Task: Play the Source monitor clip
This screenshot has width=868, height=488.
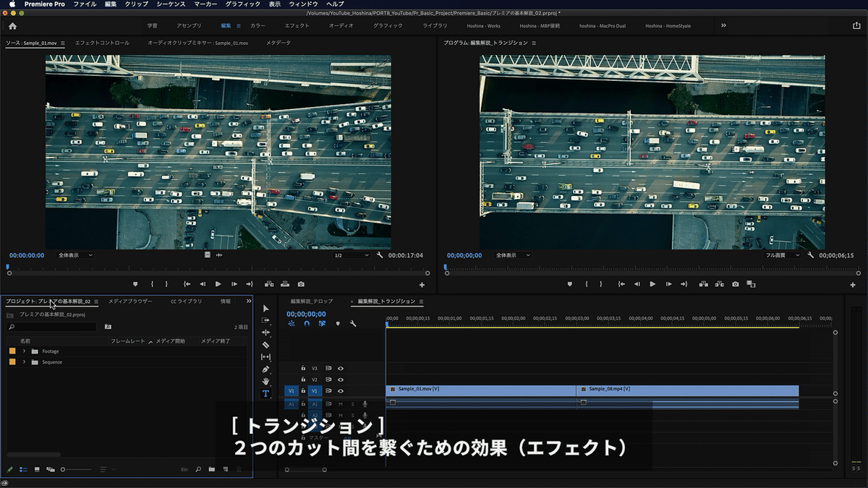Action: coord(217,284)
